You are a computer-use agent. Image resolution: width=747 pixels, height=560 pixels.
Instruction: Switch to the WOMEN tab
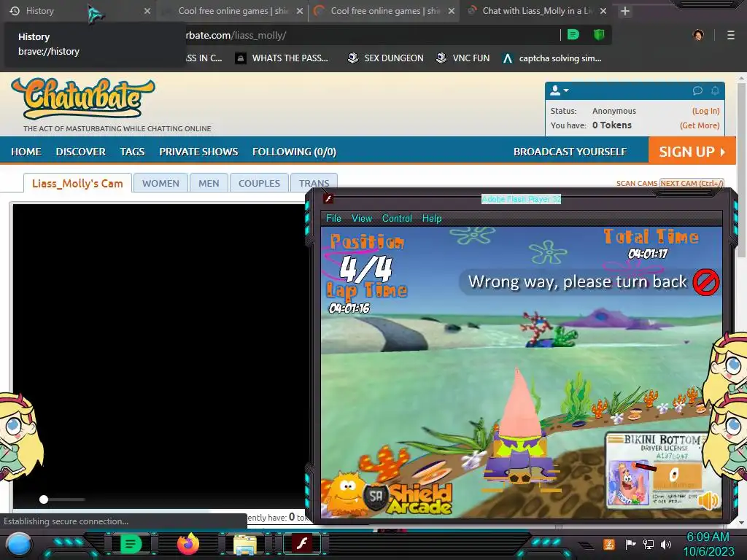160,183
